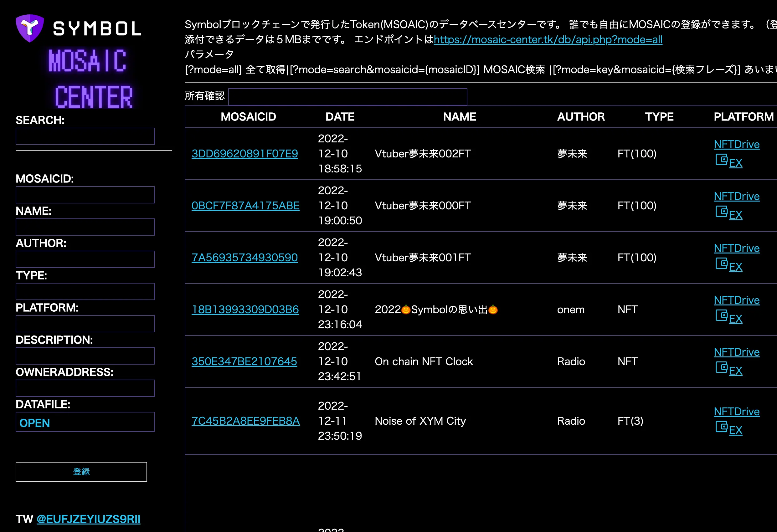Select the name cell 2022 Symbolの思い出
The width and height of the screenshot is (777, 532).
(436, 309)
